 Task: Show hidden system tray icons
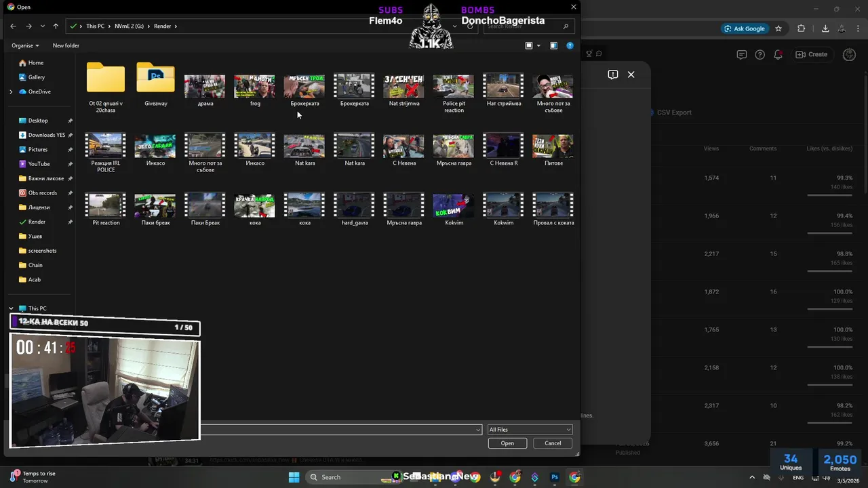coord(751,477)
